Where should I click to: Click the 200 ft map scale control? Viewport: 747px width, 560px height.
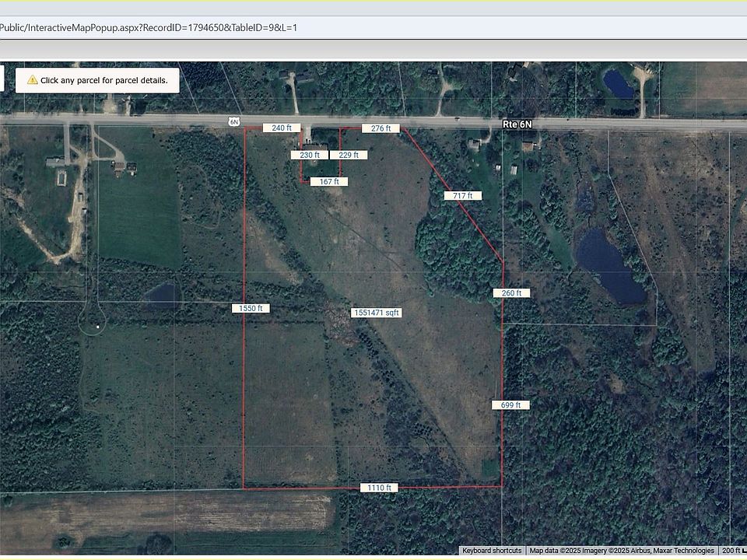(x=733, y=551)
